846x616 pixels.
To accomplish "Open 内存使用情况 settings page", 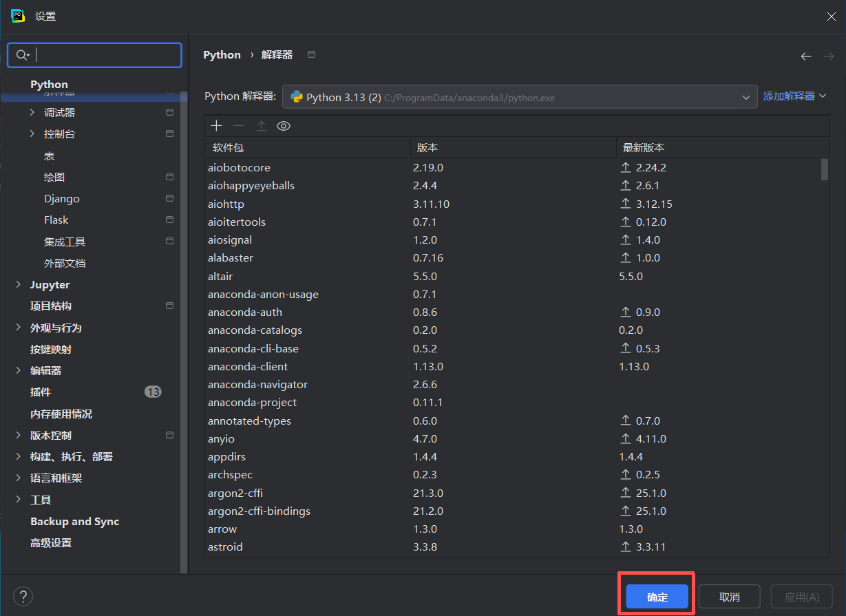I will (x=61, y=414).
